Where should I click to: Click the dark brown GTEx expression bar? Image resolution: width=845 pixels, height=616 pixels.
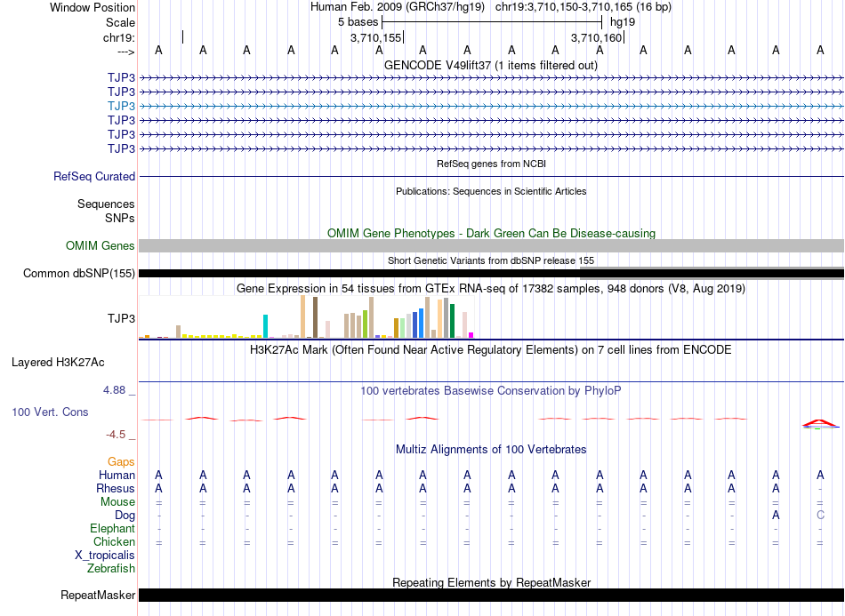pyautogui.click(x=315, y=317)
